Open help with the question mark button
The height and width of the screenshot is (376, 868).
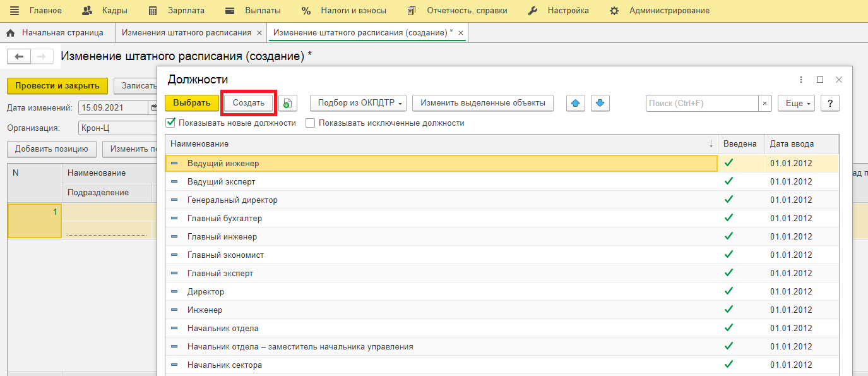coord(829,103)
